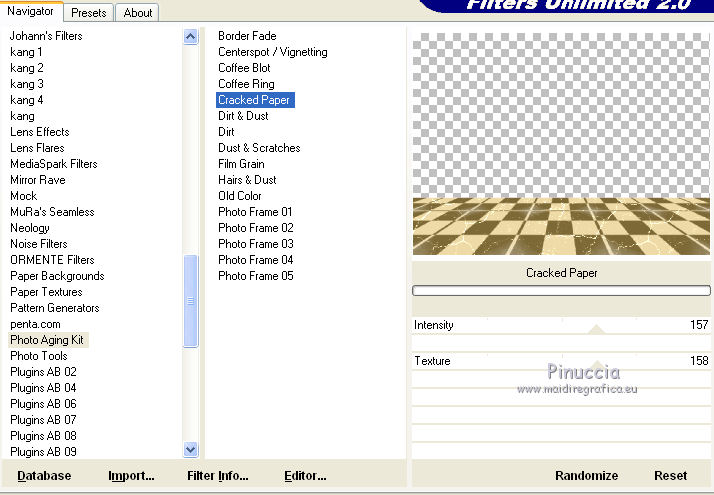Select Plugins AB 09 category

click(x=43, y=452)
